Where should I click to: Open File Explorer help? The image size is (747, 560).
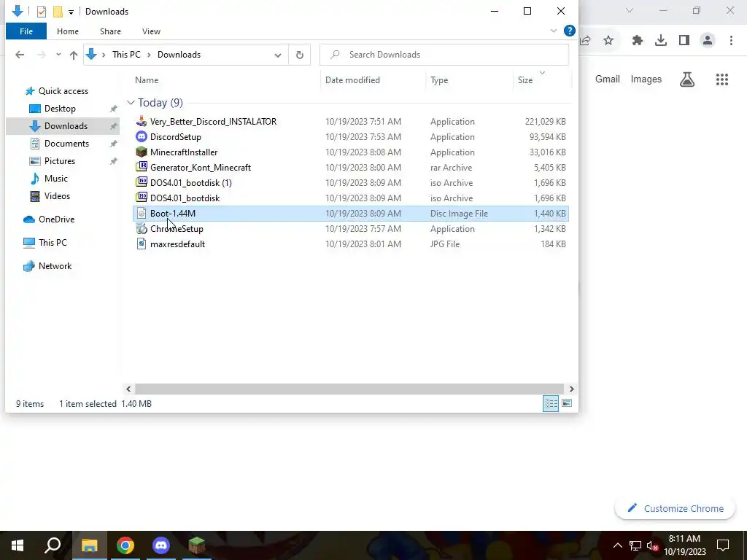click(569, 31)
